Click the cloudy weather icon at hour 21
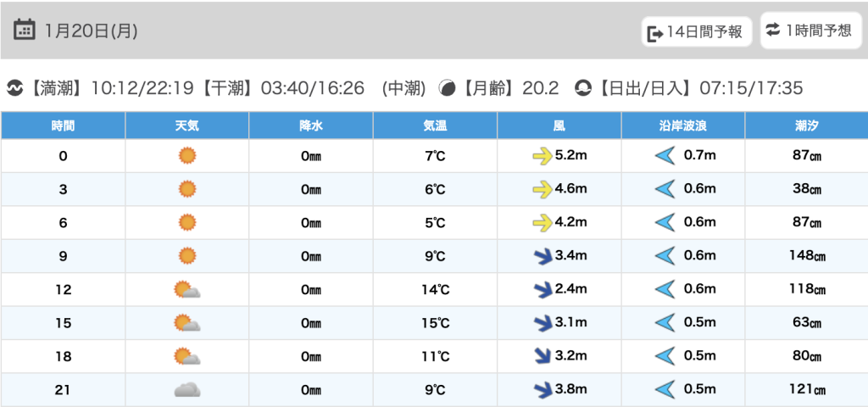868x407 pixels. (187, 390)
